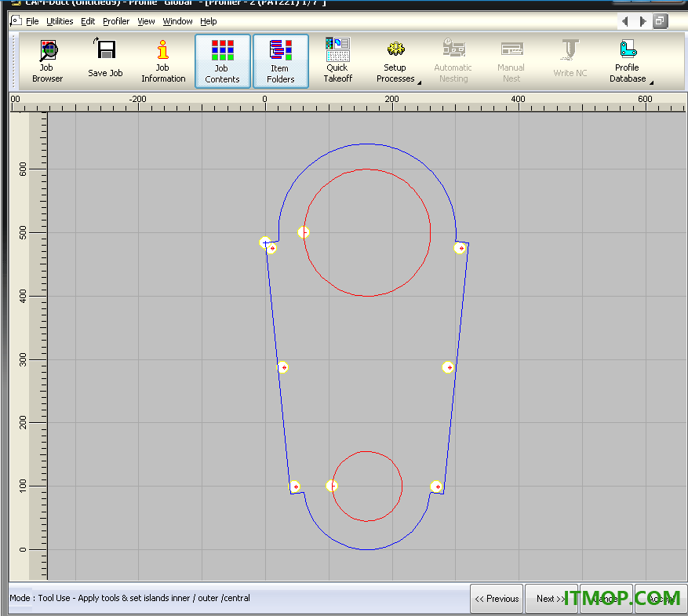Open the View menu
The width and height of the screenshot is (688, 616).
pos(146,21)
